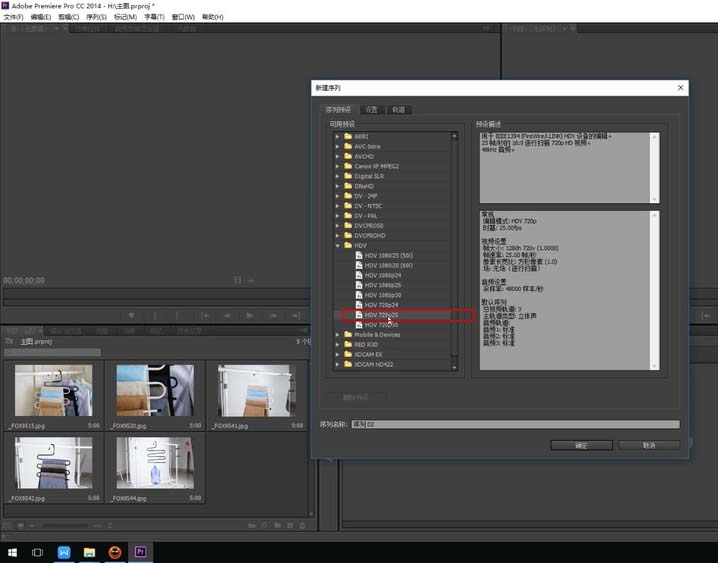Image resolution: width=718 pixels, height=563 pixels.
Task: Collapse the HDV preset folder
Action: tap(337, 245)
